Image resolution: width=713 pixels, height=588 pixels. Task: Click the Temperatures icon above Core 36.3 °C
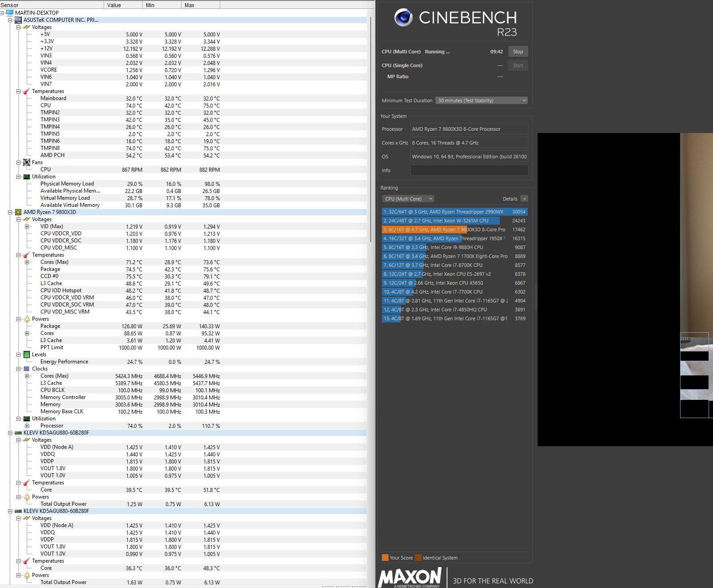pyautogui.click(x=27, y=560)
